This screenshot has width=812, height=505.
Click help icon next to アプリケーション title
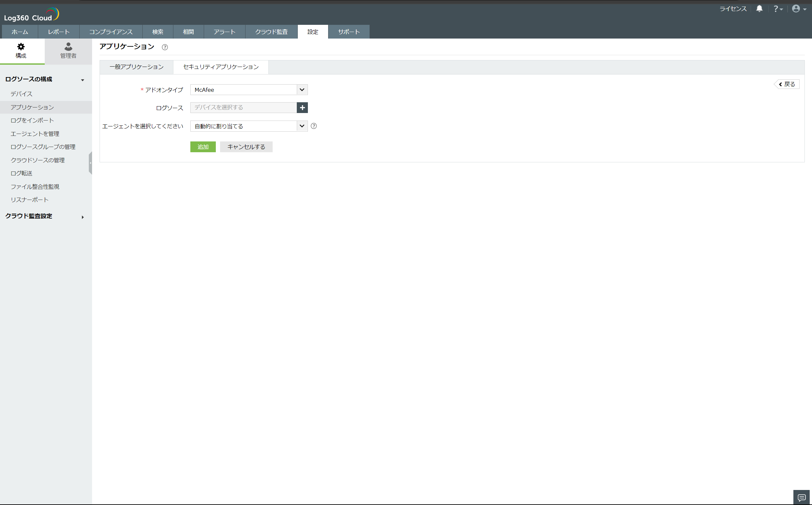(x=165, y=47)
